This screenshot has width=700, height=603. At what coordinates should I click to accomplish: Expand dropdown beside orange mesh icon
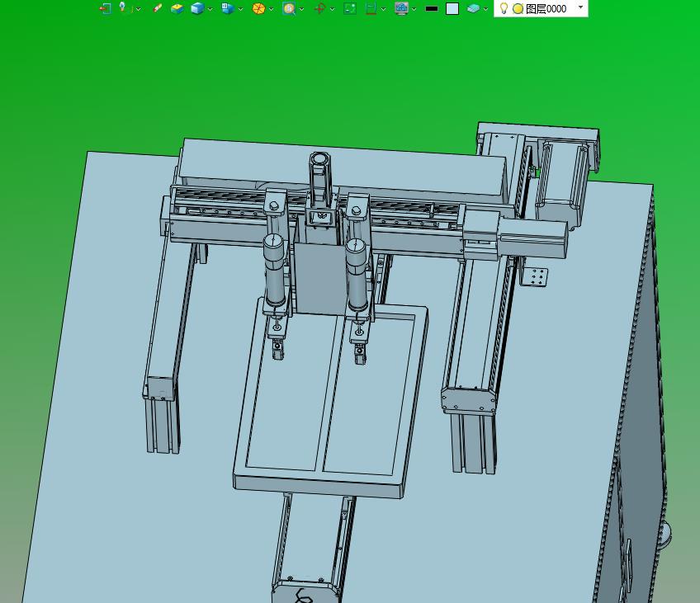(x=271, y=9)
